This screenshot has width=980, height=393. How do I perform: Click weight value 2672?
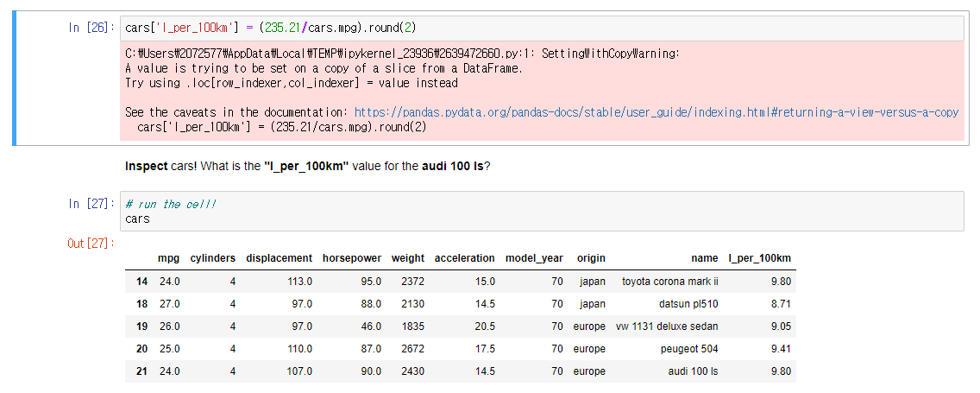413,349
